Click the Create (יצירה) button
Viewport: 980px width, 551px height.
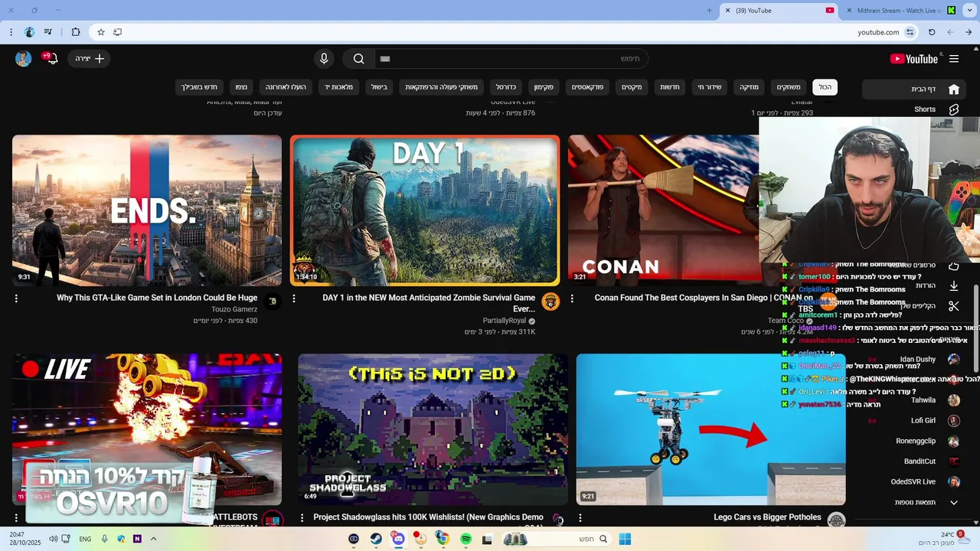click(89, 59)
